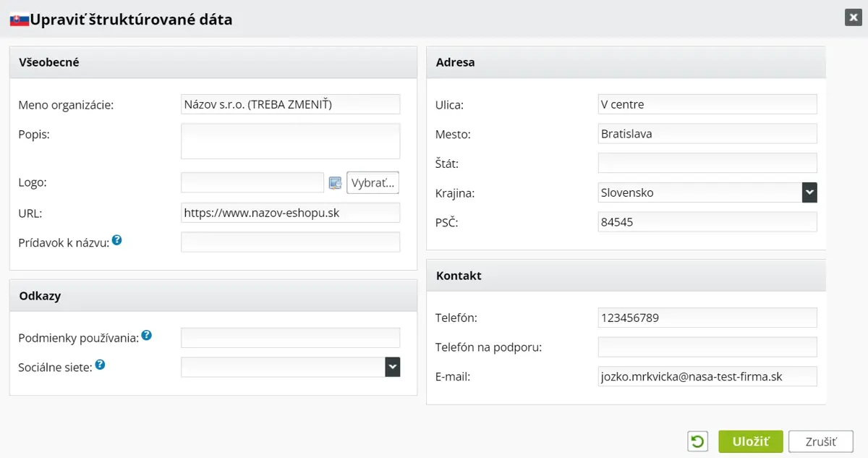Click the green reset/refresh icon button
The height and width of the screenshot is (458, 868).
tap(697, 441)
